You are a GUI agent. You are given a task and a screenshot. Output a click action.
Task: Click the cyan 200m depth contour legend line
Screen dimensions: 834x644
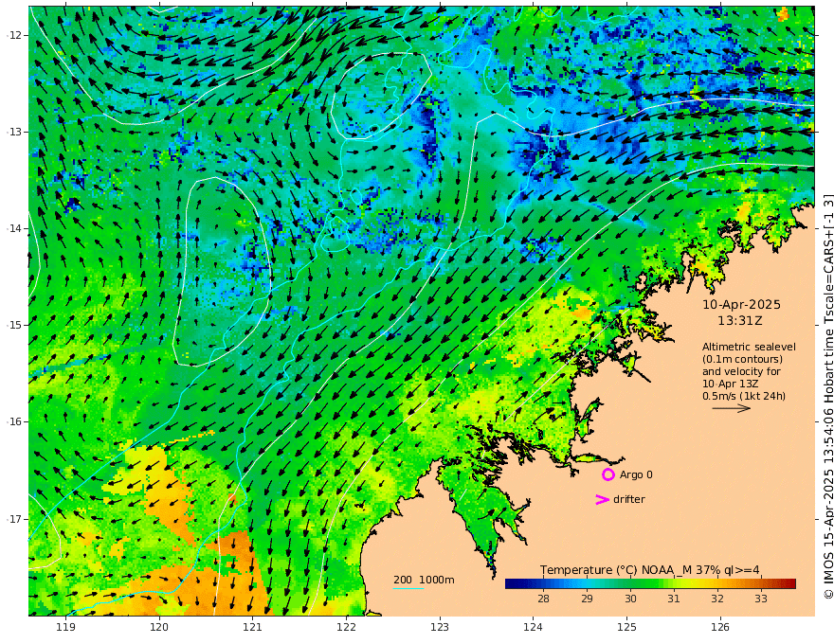408,588
